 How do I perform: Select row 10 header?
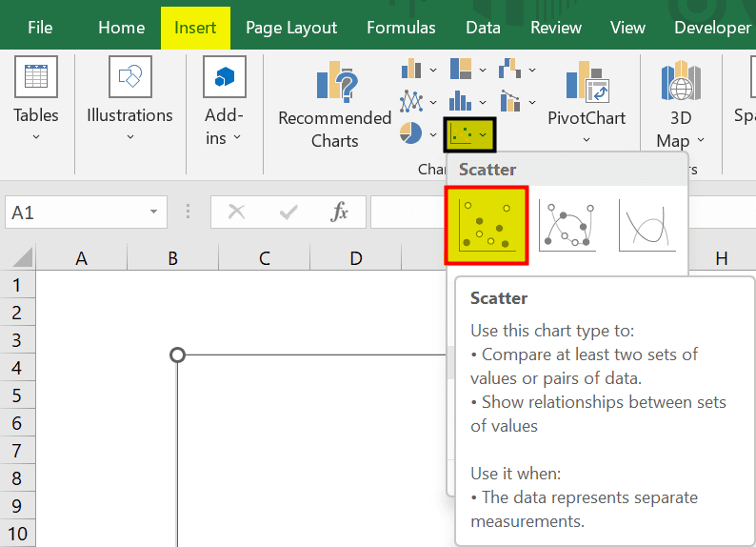17,534
